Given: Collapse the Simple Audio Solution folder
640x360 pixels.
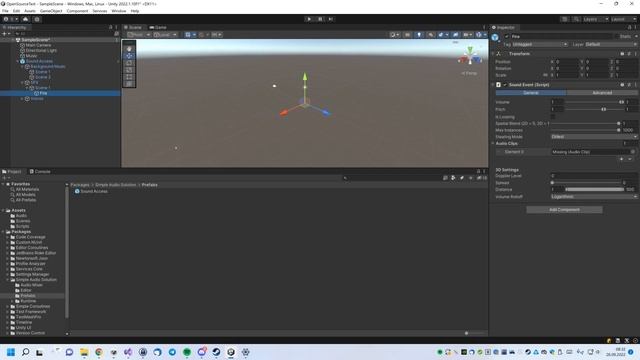Looking at the screenshot, I should pos(8,280).
